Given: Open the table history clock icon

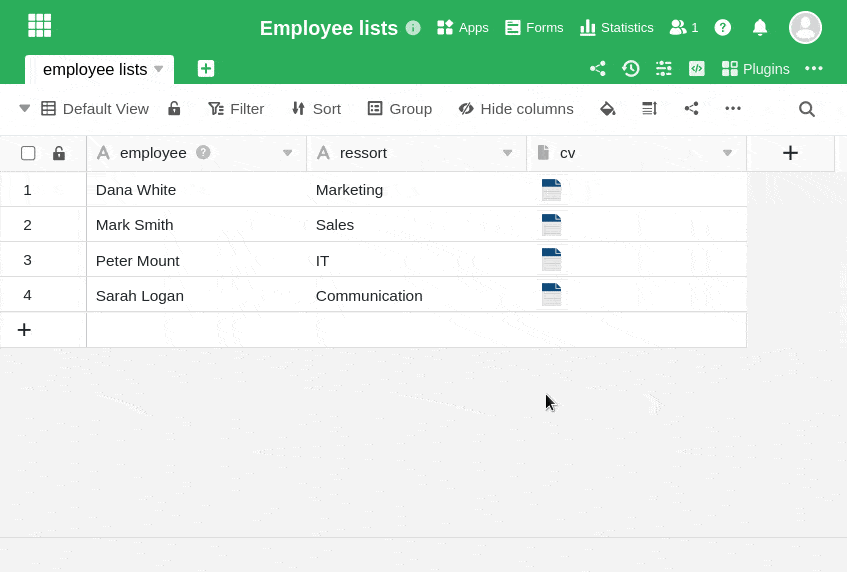Looking at the screenshot, I should click(630, 68).
